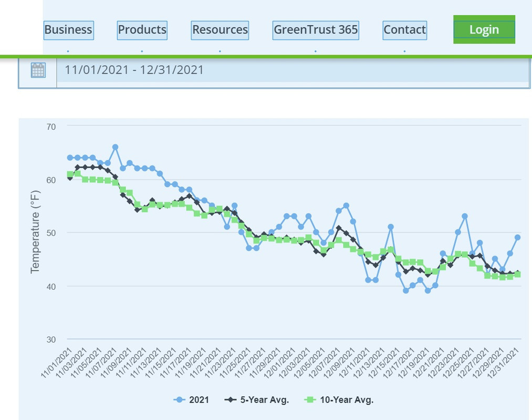532x420 pixels.
Task: Click the calendar icon beside the date range
Action: (x=38, y=70)
